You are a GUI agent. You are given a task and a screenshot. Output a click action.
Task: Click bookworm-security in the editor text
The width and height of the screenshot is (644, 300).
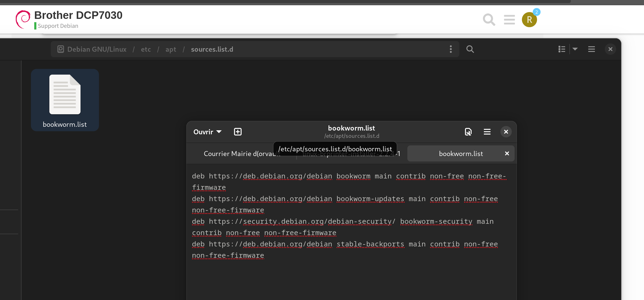pos(436,222)
